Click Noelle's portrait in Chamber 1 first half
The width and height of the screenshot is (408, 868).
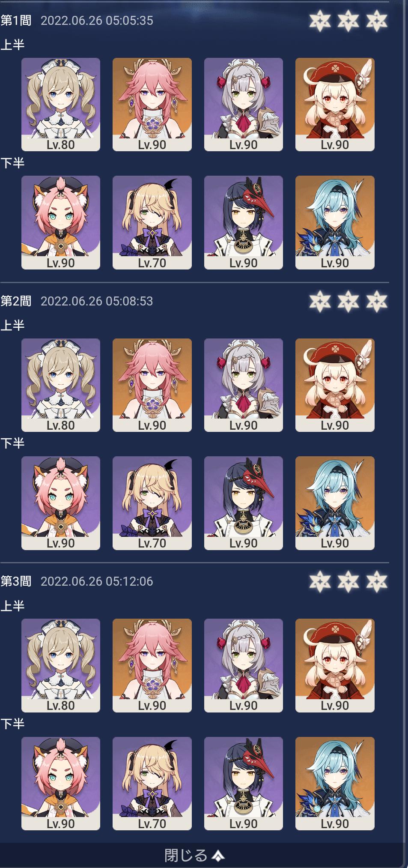point(244,105)
